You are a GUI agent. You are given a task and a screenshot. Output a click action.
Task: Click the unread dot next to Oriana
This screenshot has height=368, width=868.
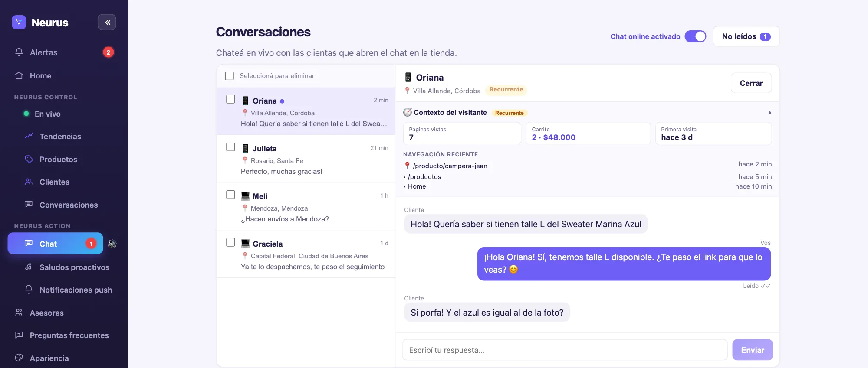coord(282,101)
